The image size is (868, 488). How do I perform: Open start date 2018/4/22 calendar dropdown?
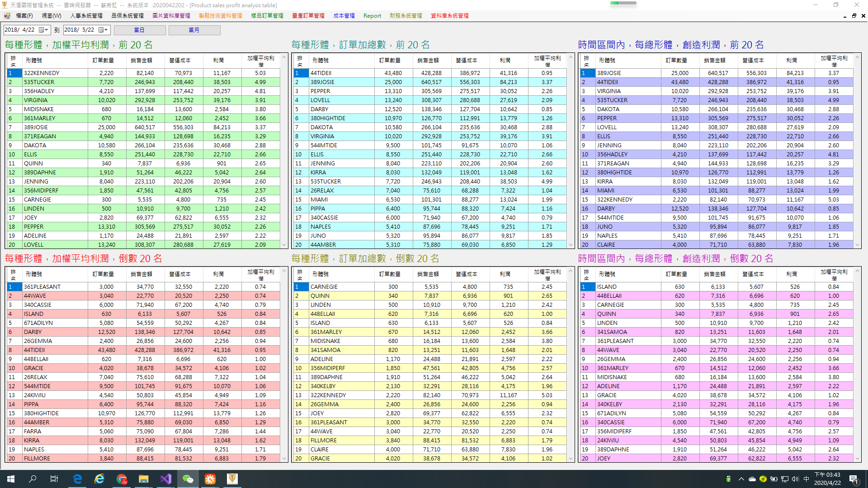44,30
